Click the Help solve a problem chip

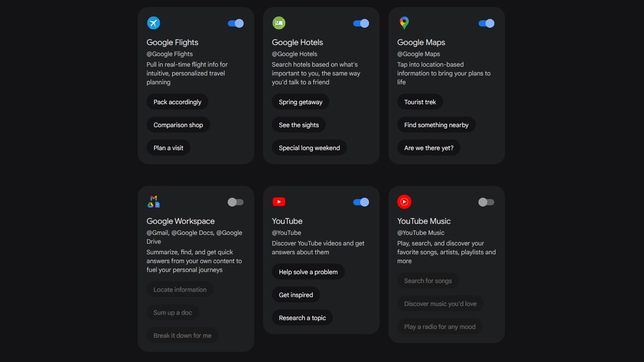[x=308, y=272]
